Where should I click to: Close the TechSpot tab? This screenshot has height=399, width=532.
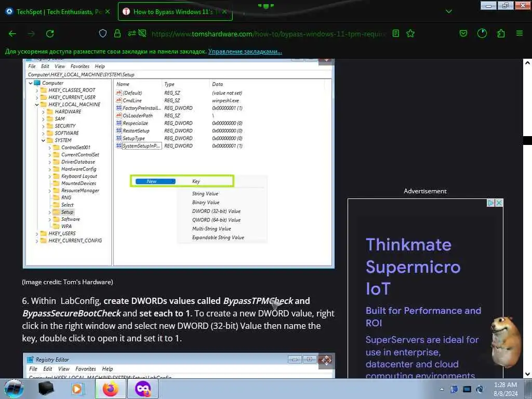(108, 11)
